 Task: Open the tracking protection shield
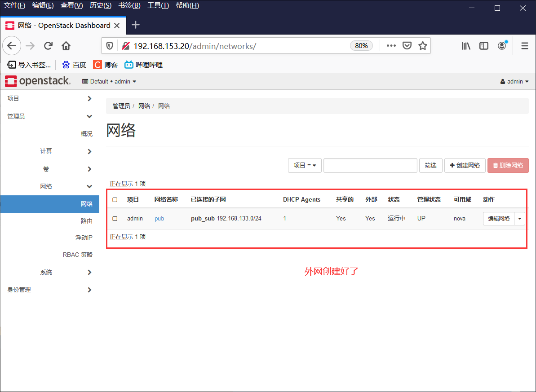[x=109, y=45]
